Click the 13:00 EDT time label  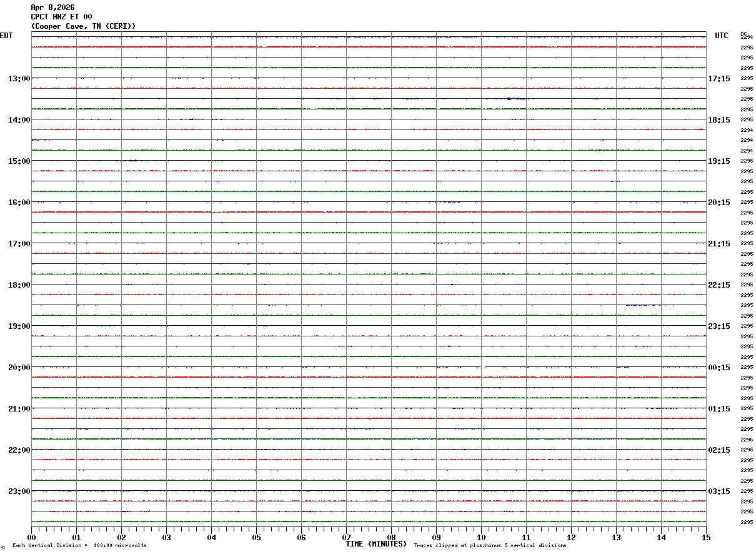[x=19, y=79]
